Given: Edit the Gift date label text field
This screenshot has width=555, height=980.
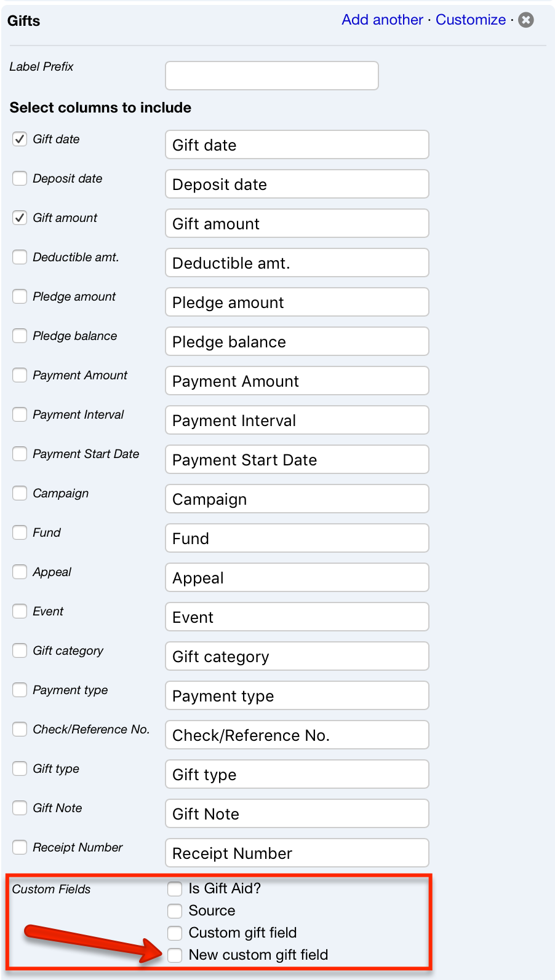Looking at the screenshot, I should (297, 144).
